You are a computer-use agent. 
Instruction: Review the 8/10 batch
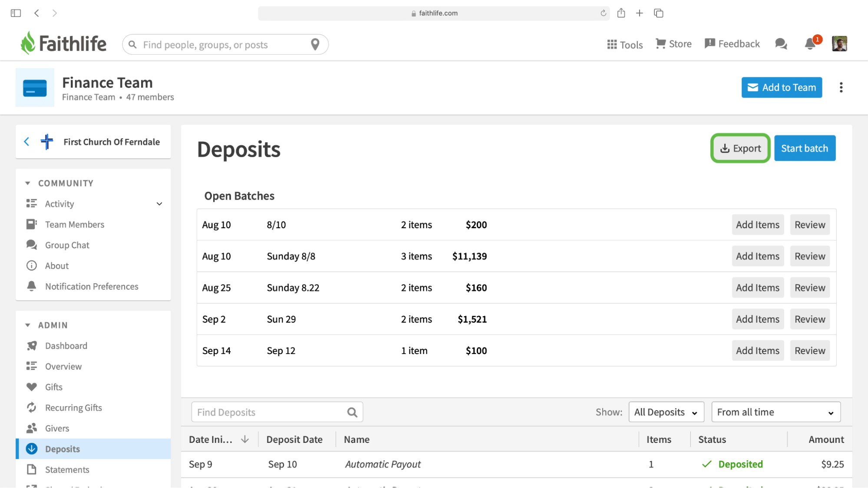[810, 225]
